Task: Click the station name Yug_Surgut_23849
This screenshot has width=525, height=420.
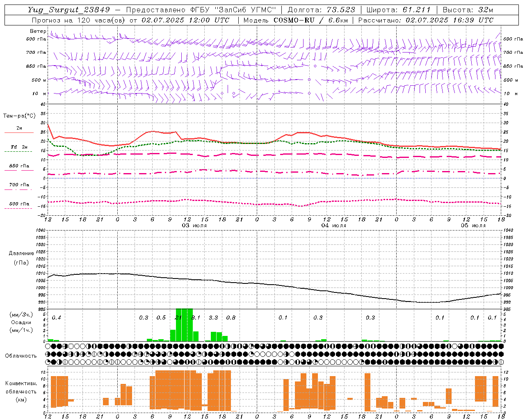Action: click(68, 10)
